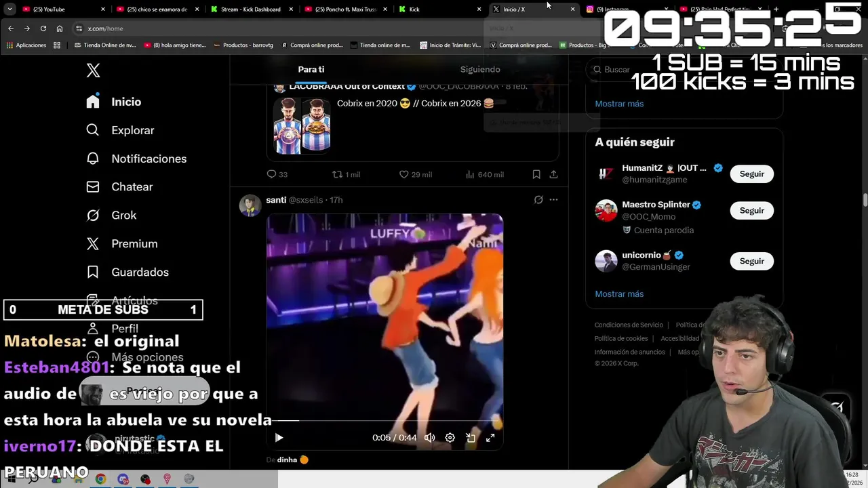Select the Siguiendo feed tab
This screenshot has height=488, width=868.
480,69
